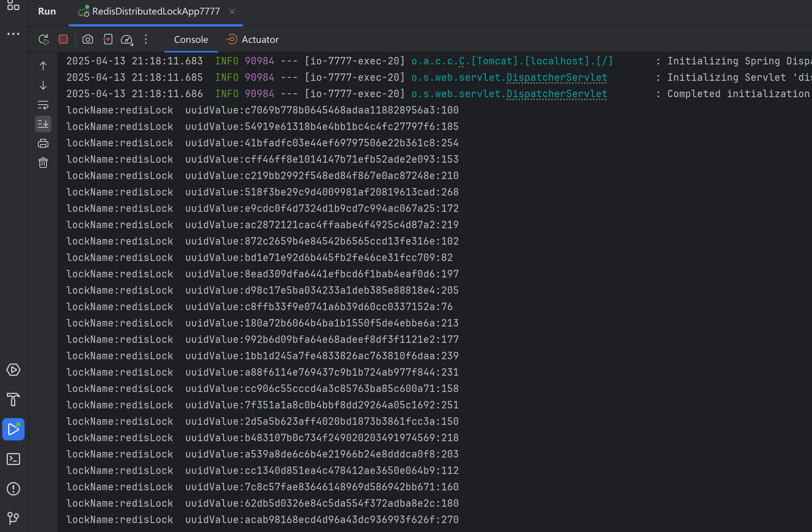Take a thread dump with camera icon

[x=88, y=39]
